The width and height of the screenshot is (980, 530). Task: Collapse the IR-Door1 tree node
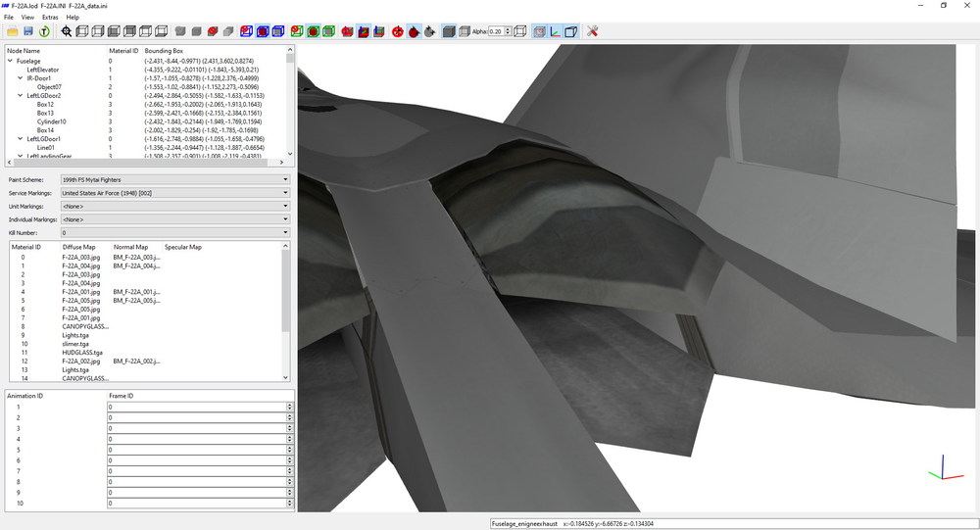(x=20, y=78)
